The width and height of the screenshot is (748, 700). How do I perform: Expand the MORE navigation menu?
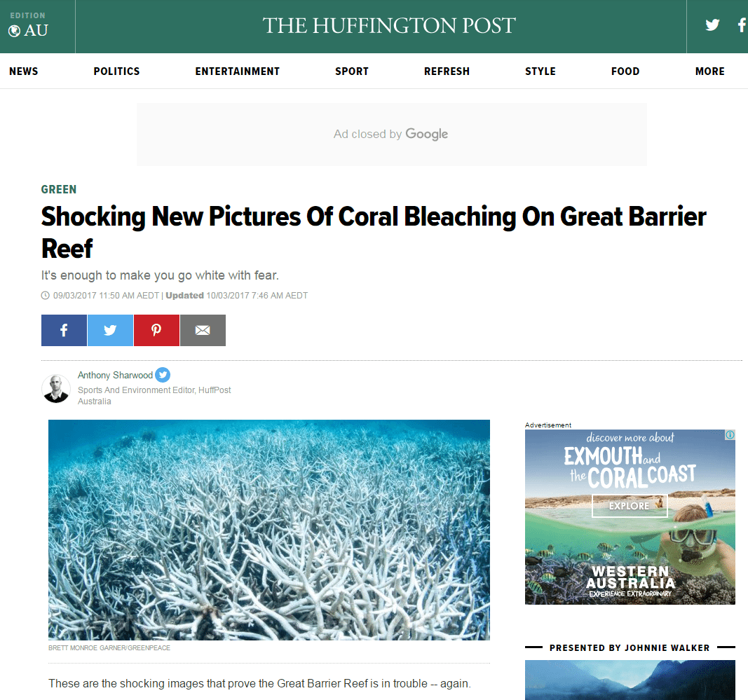click(710, 71)
